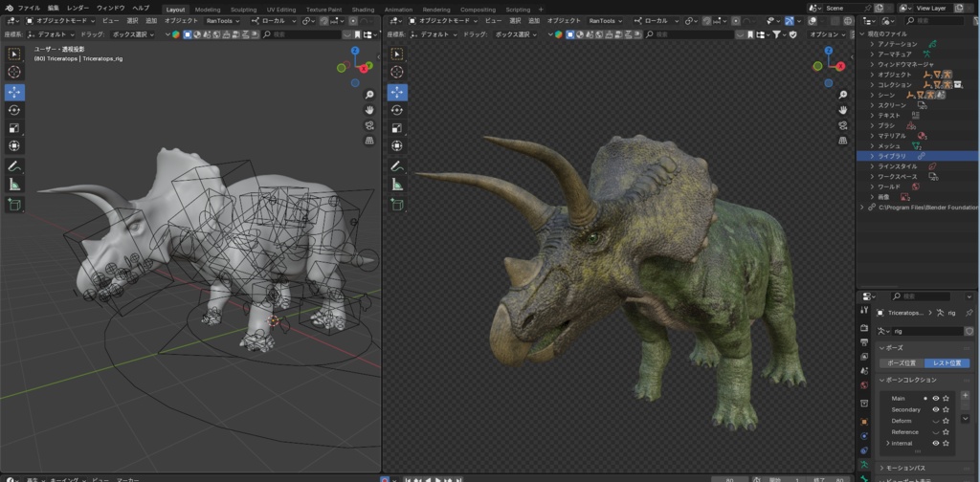Switch perspective/orthographic grid in left viewport
The height and width of the screenshot is (482, 980).
click(x=369, y=141)
